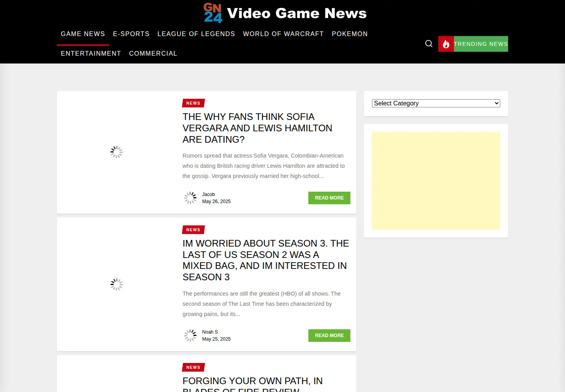Click the date May 26, 2025
The width and height of the screenshot is (565, 392).
pyautogui.click(x=216, y=201)
